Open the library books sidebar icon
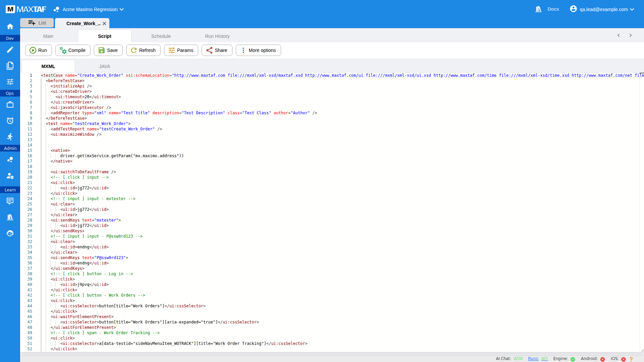644x362 pixels. coord(10,217)
